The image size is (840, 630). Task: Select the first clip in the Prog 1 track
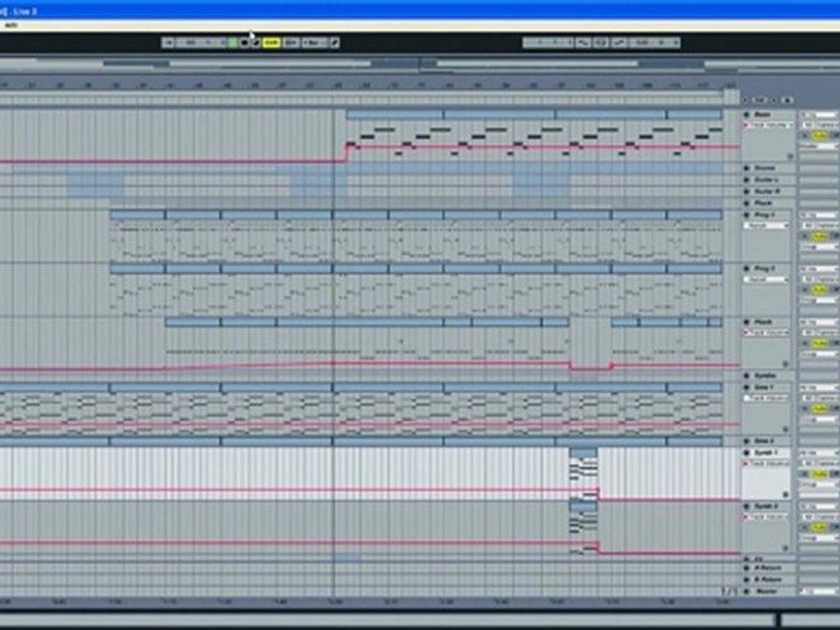click(137, 215)
